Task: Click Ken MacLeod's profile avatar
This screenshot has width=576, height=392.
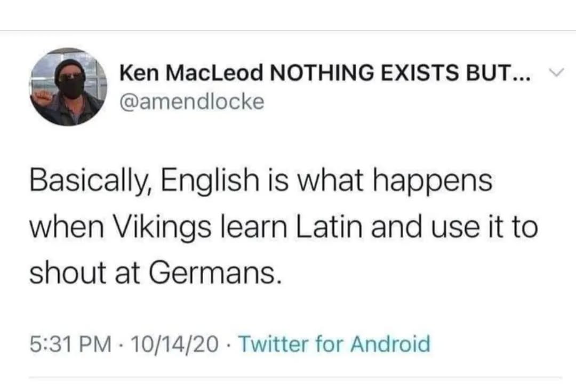Action: [x=68, y=87]
